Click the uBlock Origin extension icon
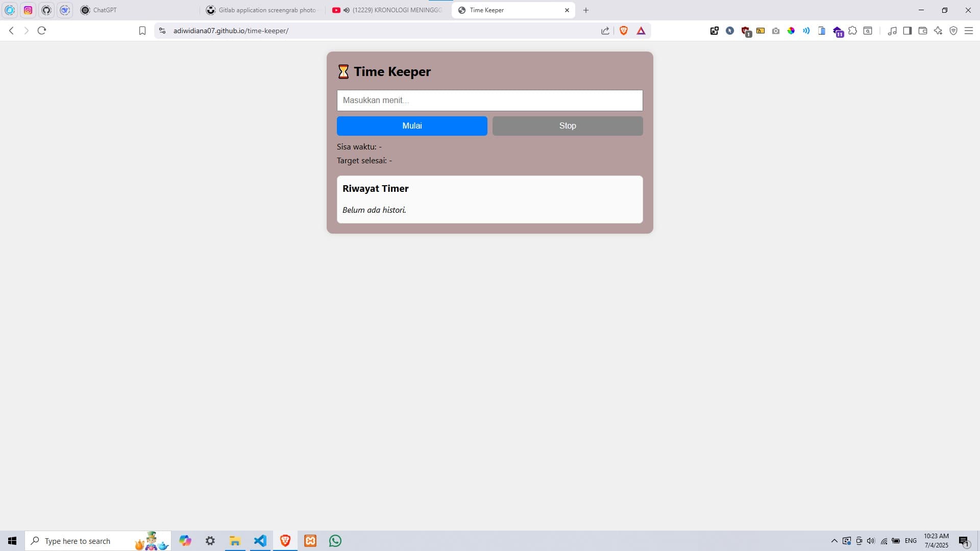 (745, 31)
